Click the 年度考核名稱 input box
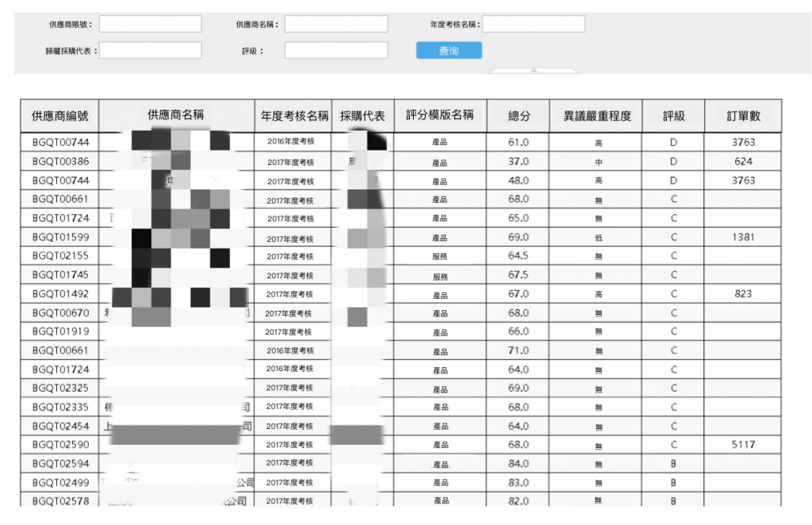812x525 pixels. pos(534,24)
